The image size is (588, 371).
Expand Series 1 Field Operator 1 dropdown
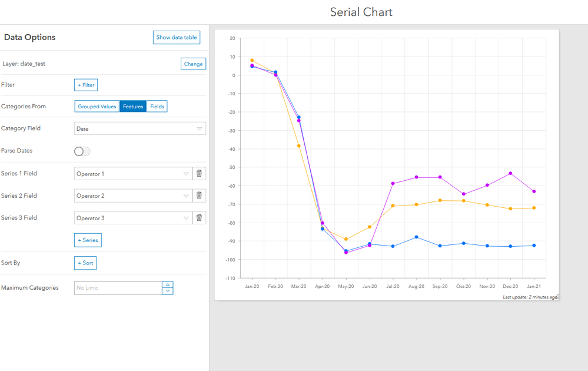(133, 174)
